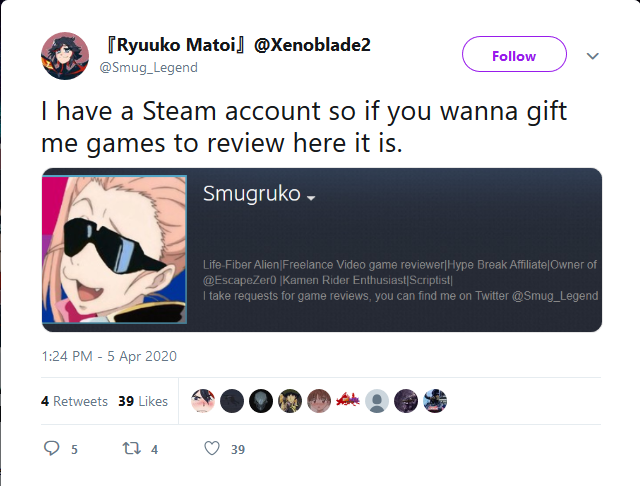Click the retweet arrows icon

(132, 449)
